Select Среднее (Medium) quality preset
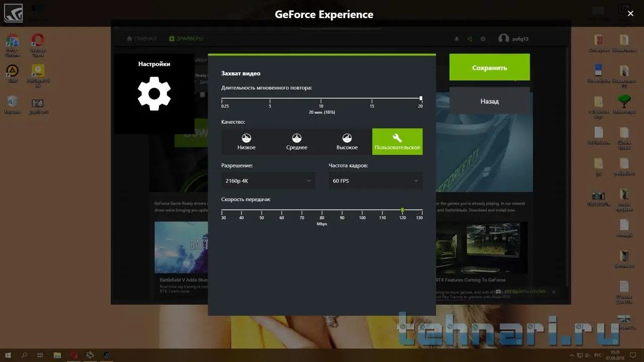The image size is (644, 362). click(297, 141)
